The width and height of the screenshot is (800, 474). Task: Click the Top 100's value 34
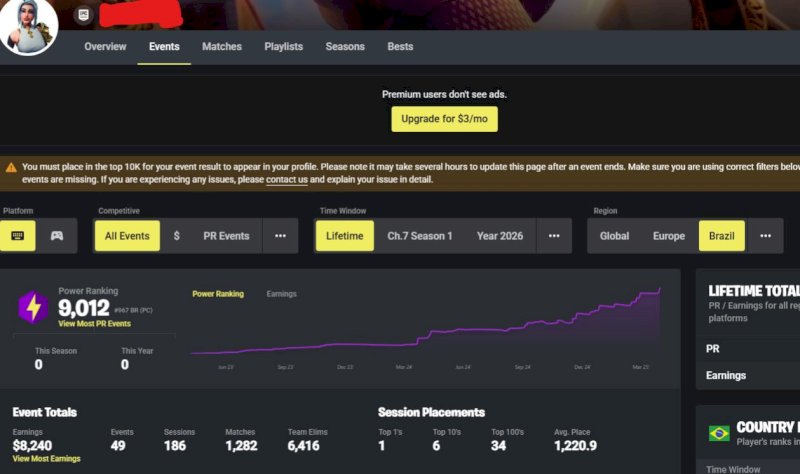[x=498, y=445]
